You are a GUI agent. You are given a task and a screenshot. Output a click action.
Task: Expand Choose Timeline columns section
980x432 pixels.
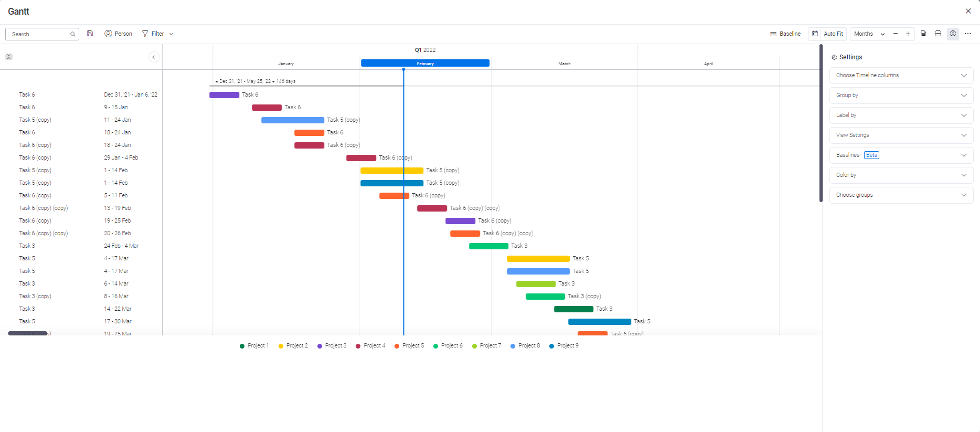pyautogui.click(x=901, y=76)
